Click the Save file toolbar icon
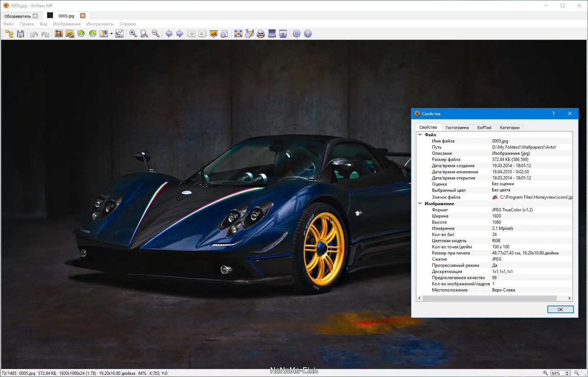This screenshot has width=588, height=377. pyautogui.click(x=21, y=34)
